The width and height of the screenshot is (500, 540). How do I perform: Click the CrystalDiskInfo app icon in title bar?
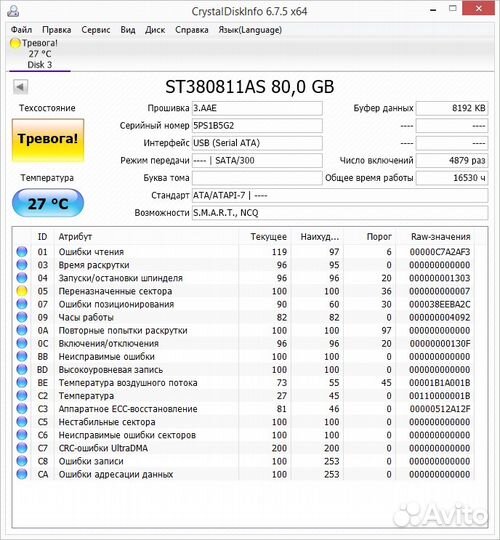pyautogui.click(x=13, y=11)
